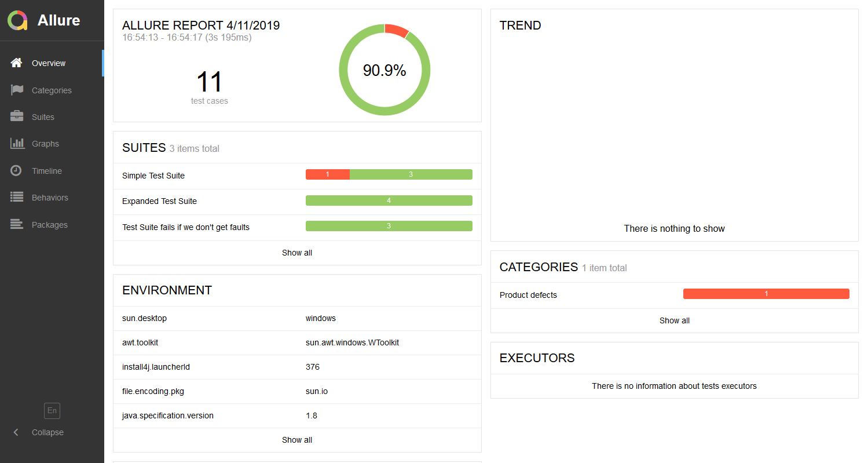This screenshot has width=868, height=463.
Task: Click the Categories flag icon
Action: point(17,90)
